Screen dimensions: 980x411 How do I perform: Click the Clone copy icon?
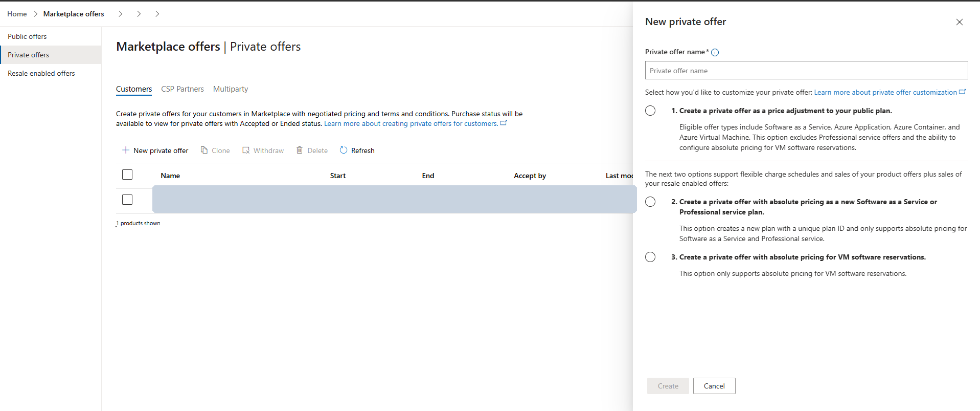[x=204, y=150]
